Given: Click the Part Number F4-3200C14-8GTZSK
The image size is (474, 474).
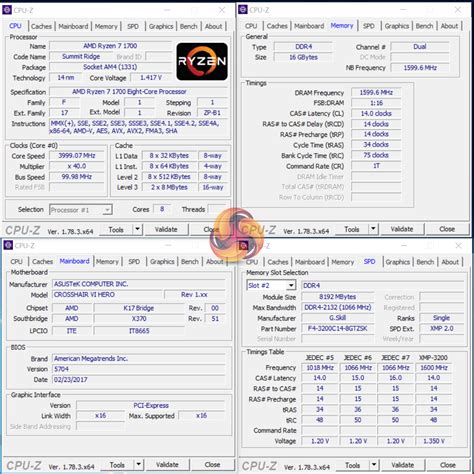Looking at the screenshot, I should [338, 328].
